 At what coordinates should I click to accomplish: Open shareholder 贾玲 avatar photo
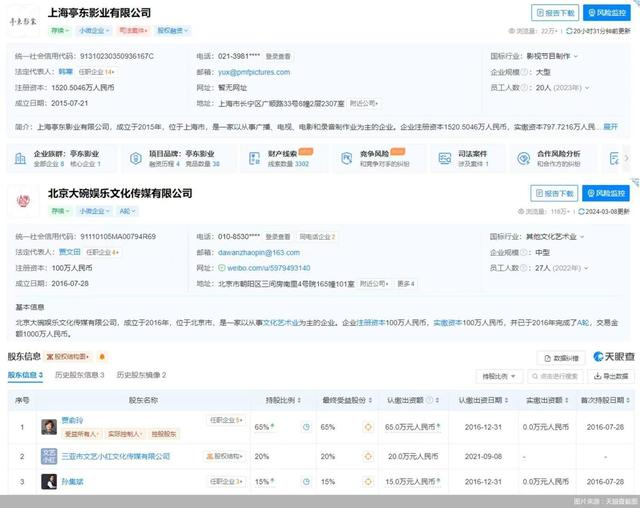(49, 427)
